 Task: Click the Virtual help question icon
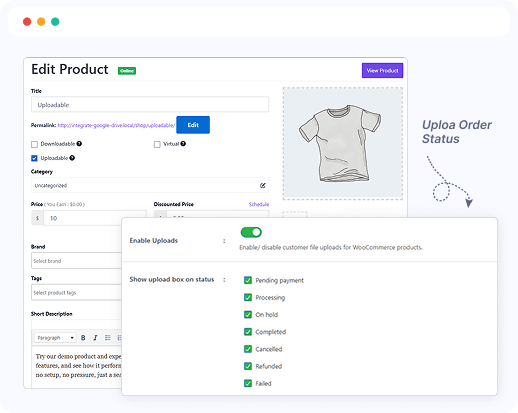click(183, 144)
